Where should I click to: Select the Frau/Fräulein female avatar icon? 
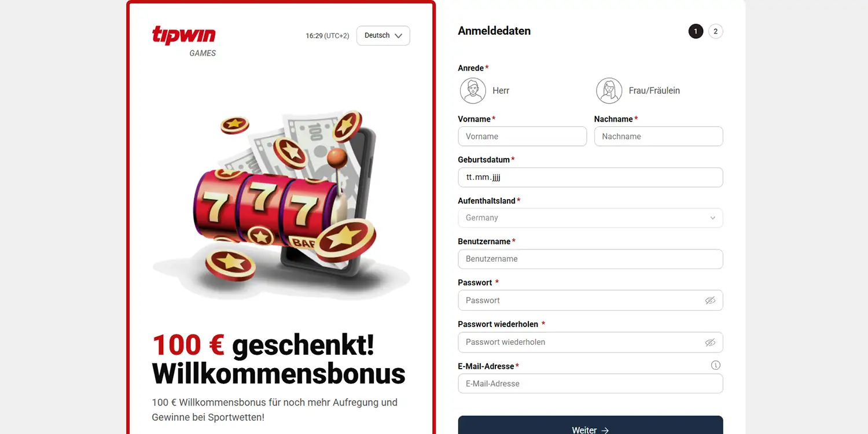tap(609, 91)
